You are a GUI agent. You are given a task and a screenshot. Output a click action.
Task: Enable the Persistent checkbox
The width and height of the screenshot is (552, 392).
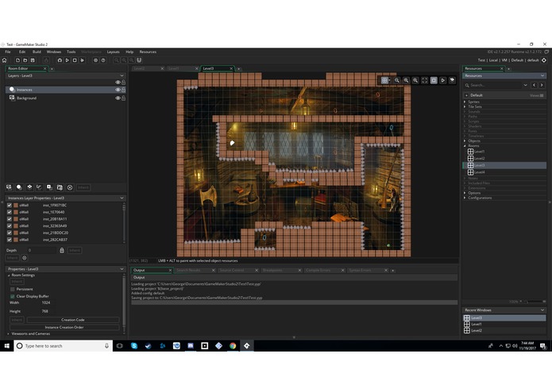[x=13, y=289]
